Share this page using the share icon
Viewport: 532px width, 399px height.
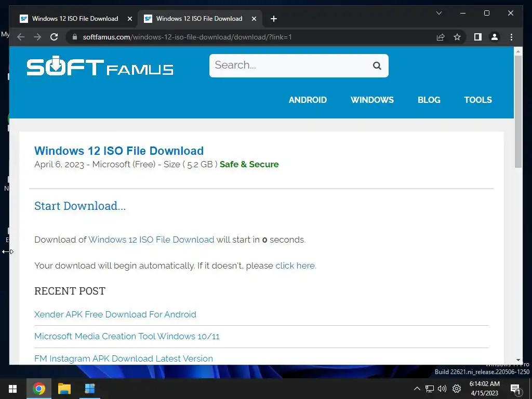click(x=441, y=37)
